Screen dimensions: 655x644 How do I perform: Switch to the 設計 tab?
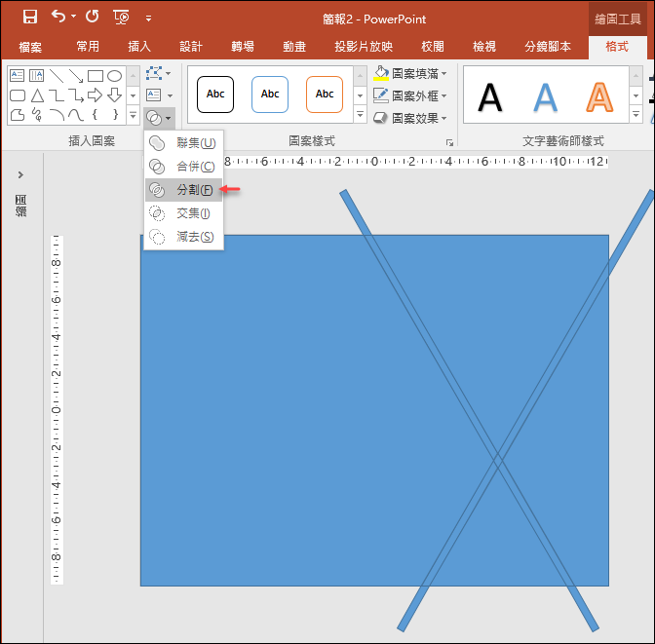191,47
